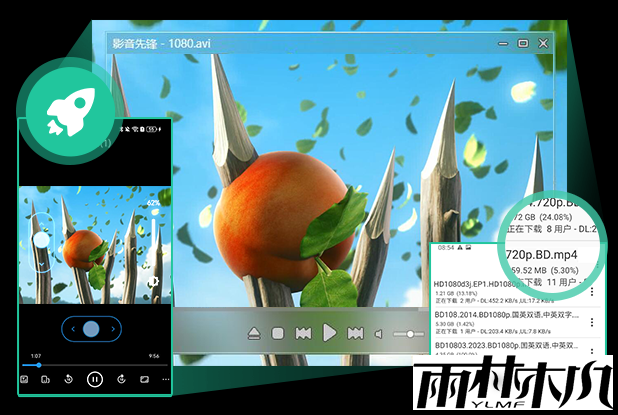Open menu for HD1080d3j.EP1 download item
This screenshot has height=415, width=618.
click(x=592, y=292)
